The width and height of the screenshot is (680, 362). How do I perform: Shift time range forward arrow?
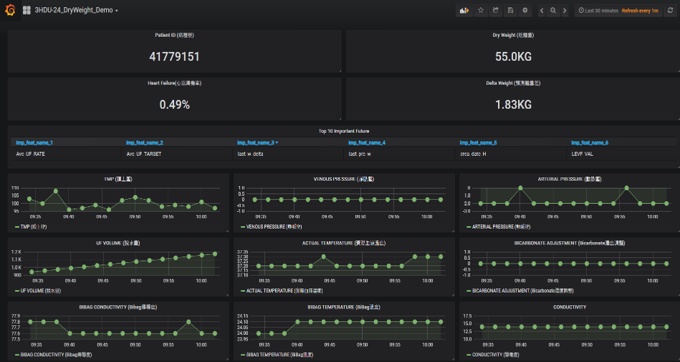[x=564, y=10]
